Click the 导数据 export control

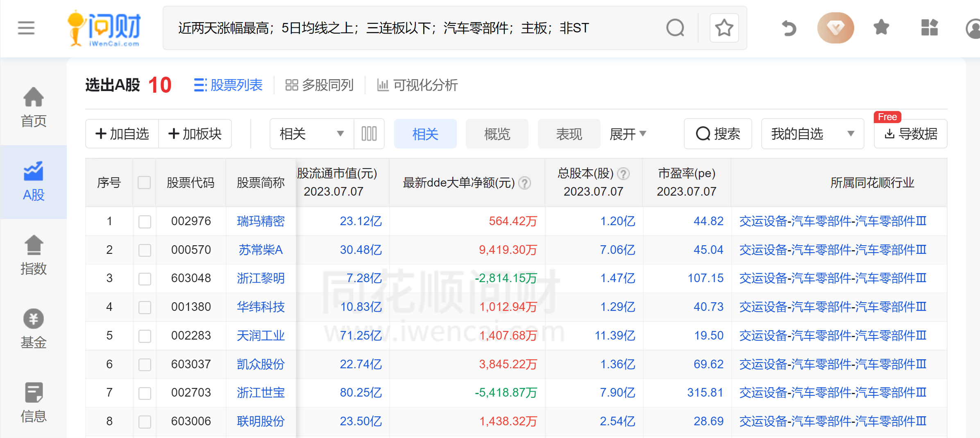point(910,134)
